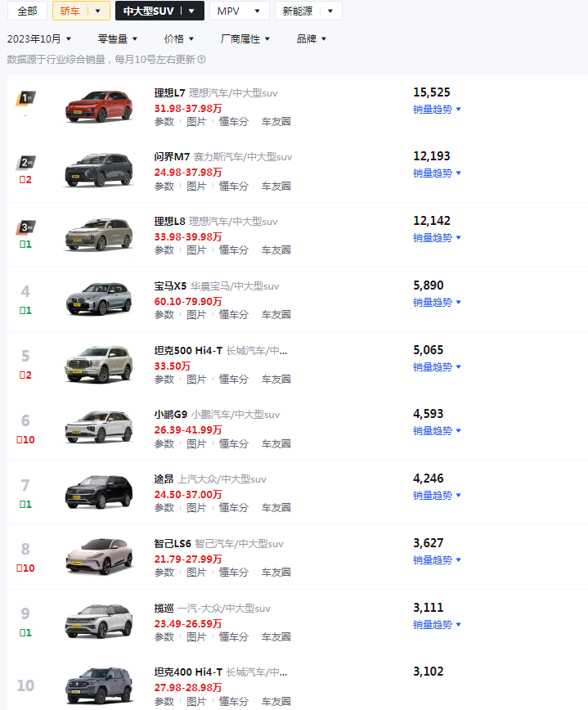Expand the 2023年10月 date dropdown
This screenshot has width=588, height=710.
click(39, 39)
